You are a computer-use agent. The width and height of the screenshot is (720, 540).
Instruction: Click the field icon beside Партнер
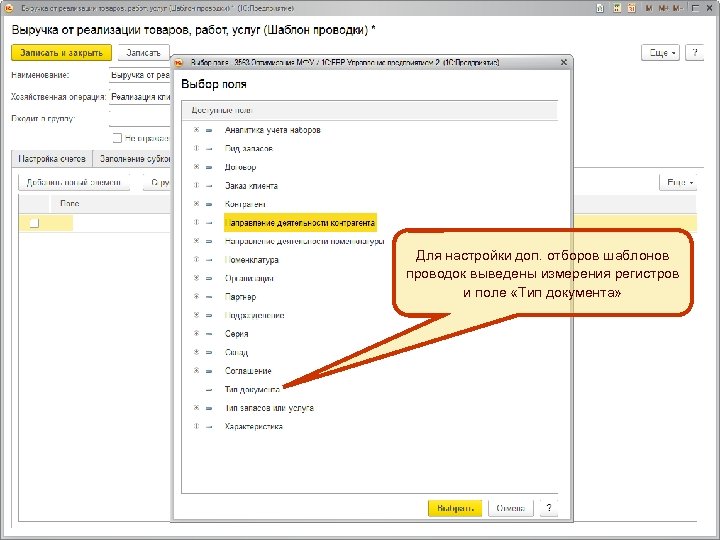pos(209,297)
